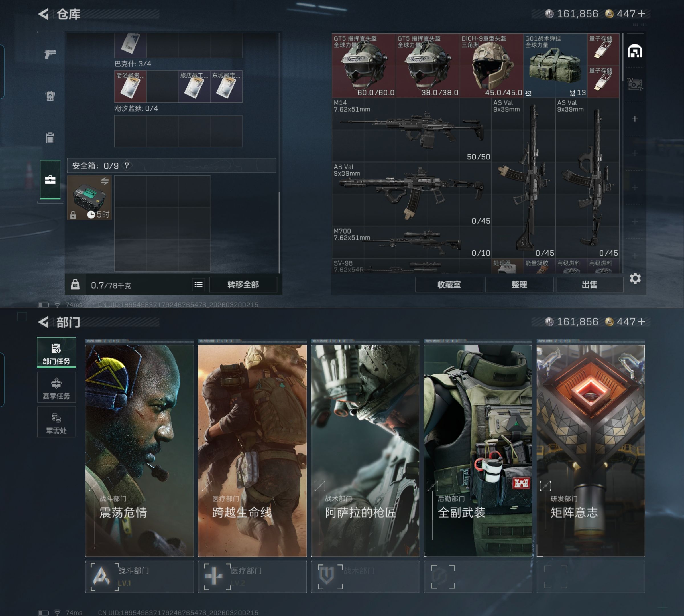684x616 pixels.
Task: Click the weight lock icon
Action: [75, 285]
